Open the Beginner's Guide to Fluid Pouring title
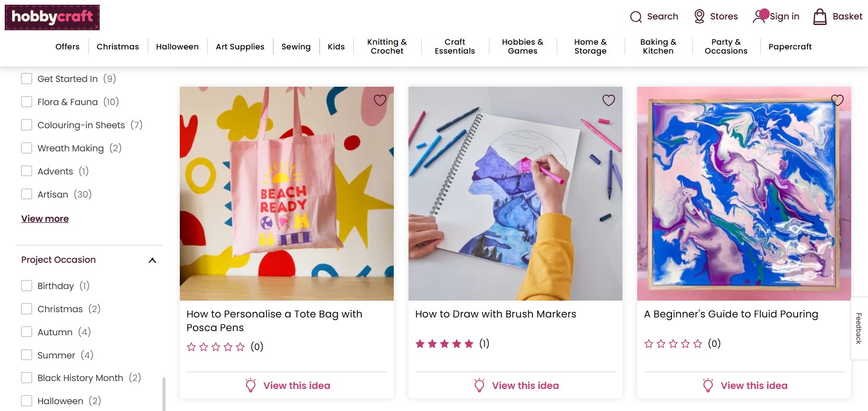 [731, 314]
